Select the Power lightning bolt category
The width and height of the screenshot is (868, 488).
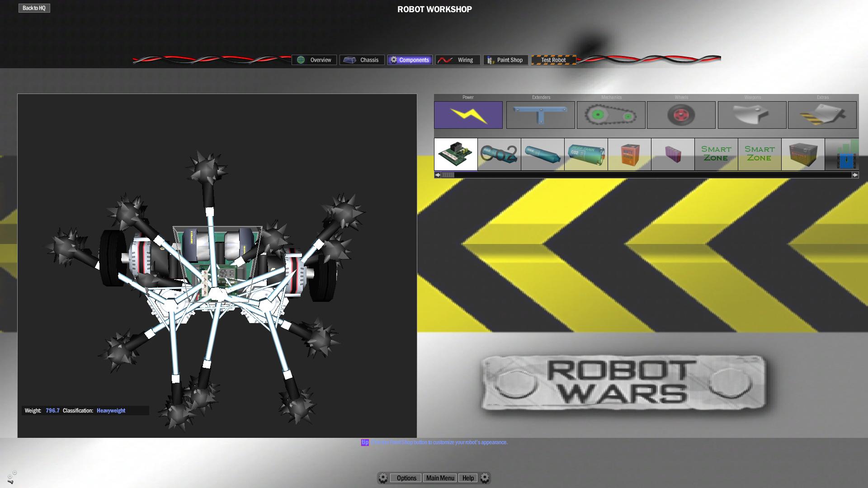(468, 115)
